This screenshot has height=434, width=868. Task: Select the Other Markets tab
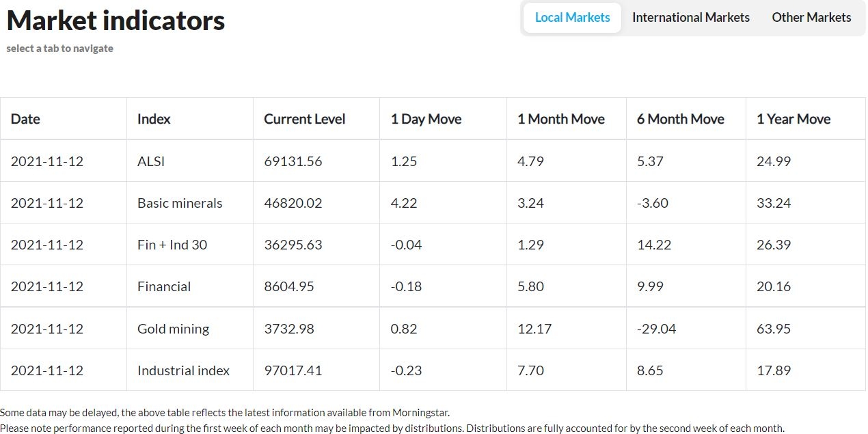click(811, 18)
